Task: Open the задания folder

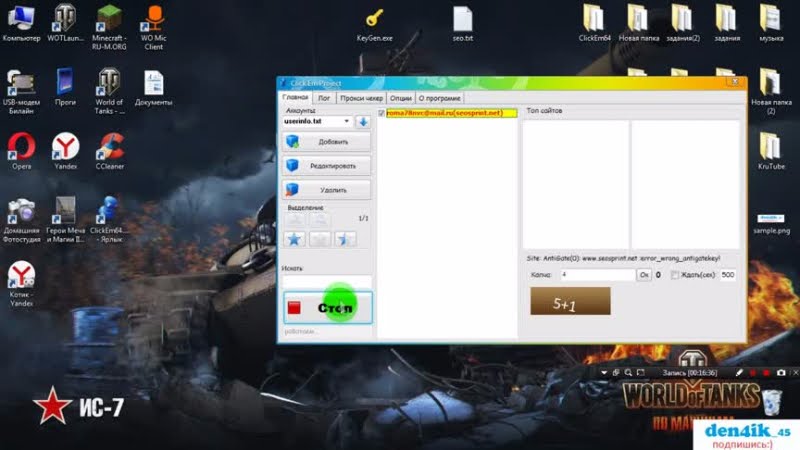Action: pyautogui.click(x=727, y=23)
